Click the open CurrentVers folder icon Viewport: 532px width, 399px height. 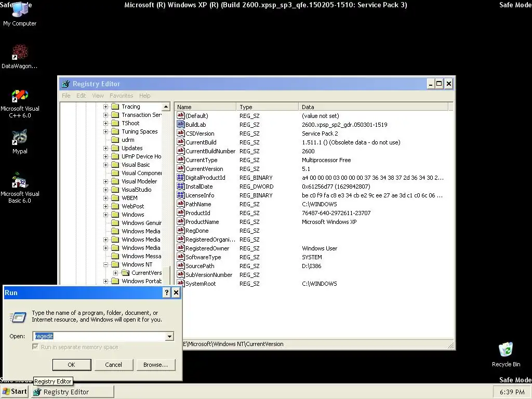point(125,273)
